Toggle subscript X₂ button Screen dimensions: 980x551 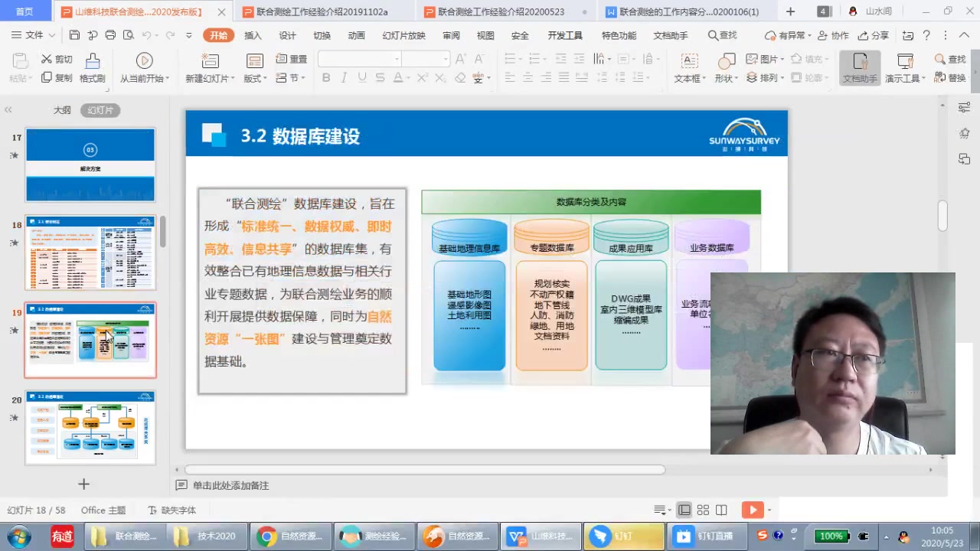pos(442,77)
